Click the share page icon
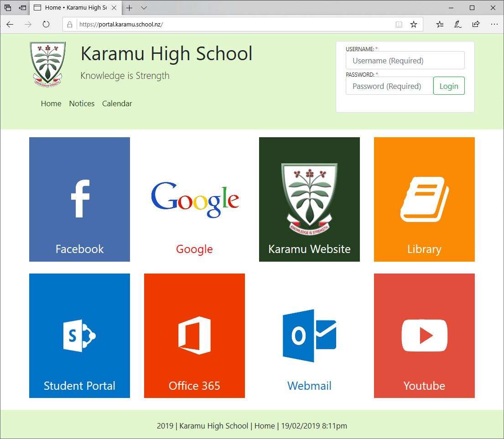 tap(476, 25)
